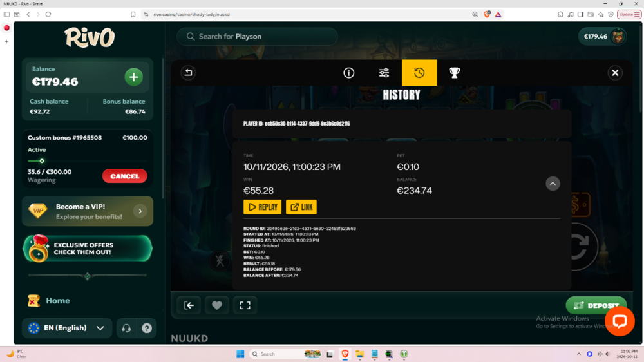This screenshot has width=644, height=362.
Task: Focus the Search for Playson field
Action: (257, 37)
